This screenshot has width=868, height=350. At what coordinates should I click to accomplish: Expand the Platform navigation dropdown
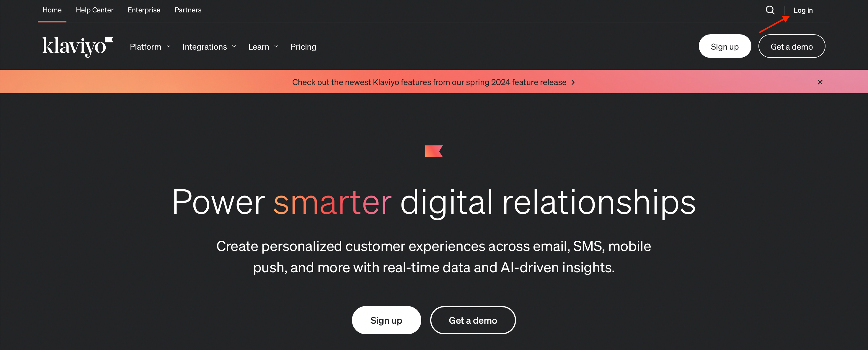(150, 46)
